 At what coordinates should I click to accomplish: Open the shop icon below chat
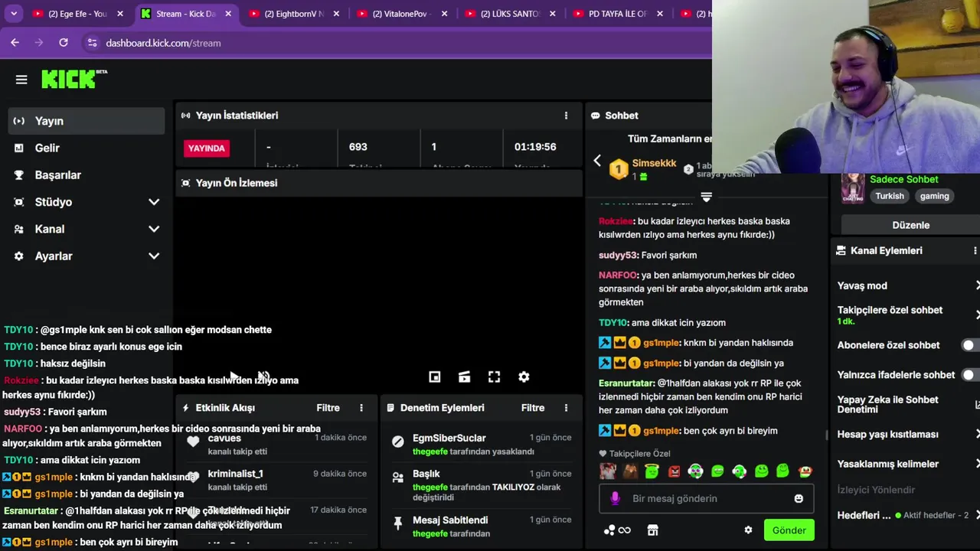pyautogui.click(x=652, y=530)
